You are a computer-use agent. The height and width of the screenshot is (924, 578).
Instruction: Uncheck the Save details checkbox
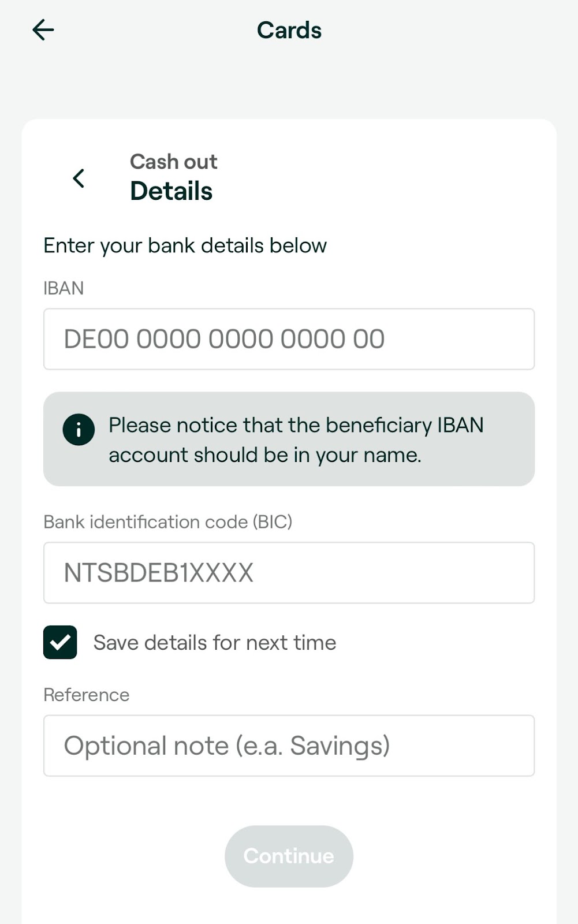pos(60,642)
